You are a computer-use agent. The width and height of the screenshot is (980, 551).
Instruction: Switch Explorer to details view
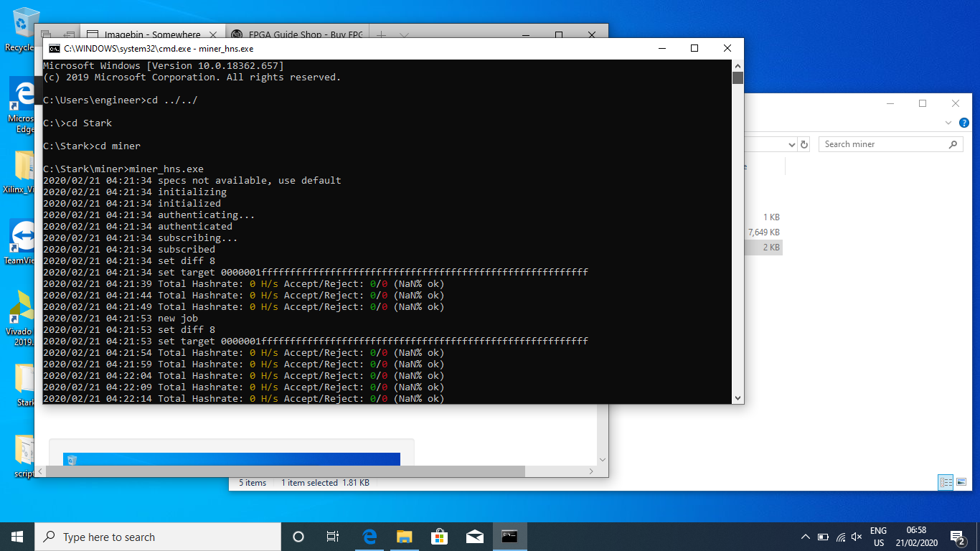tap(946, 482)
